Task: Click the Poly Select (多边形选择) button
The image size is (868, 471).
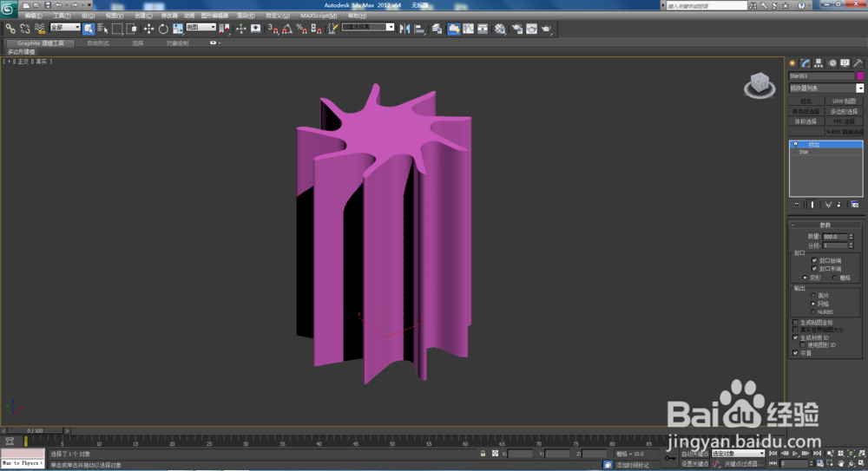Action: [x=845, y=111]
